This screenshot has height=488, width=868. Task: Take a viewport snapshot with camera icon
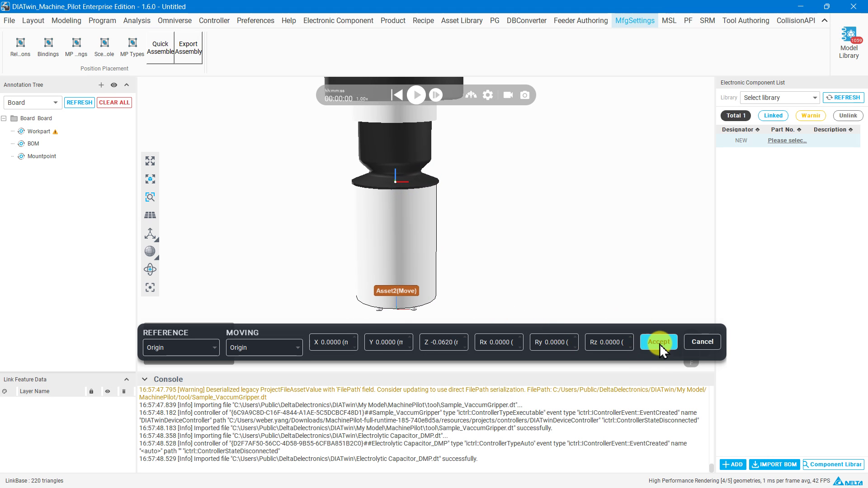pyautogui.click(x=525, y=95)
